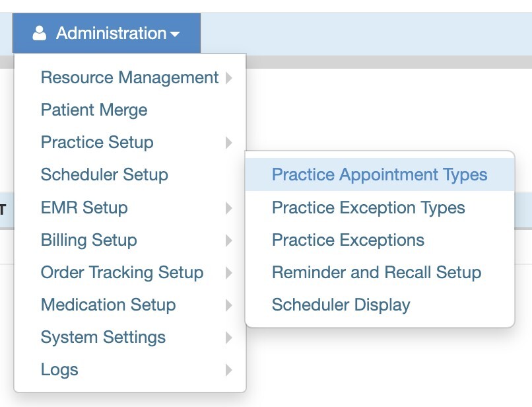The height and width of the screenshot is (407, 532).
Task: Choose Practice Appointment Types
Action: [x=380, y=175]
